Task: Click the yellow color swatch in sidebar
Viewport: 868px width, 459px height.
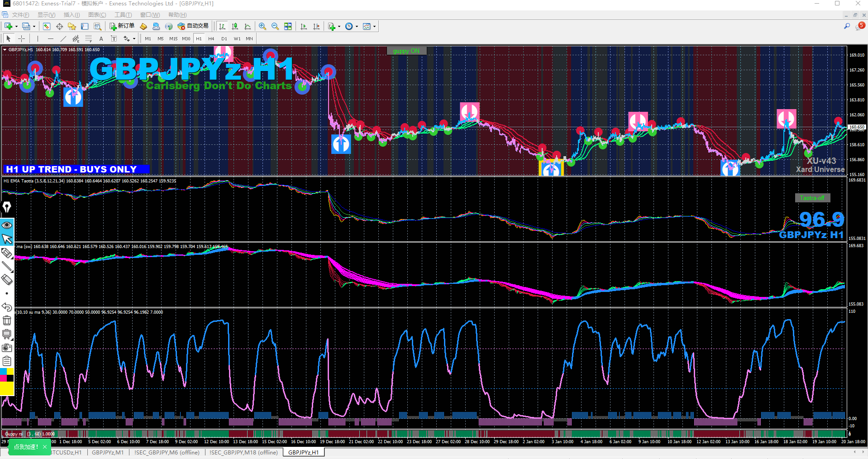Action: click(x=7, y=388)
